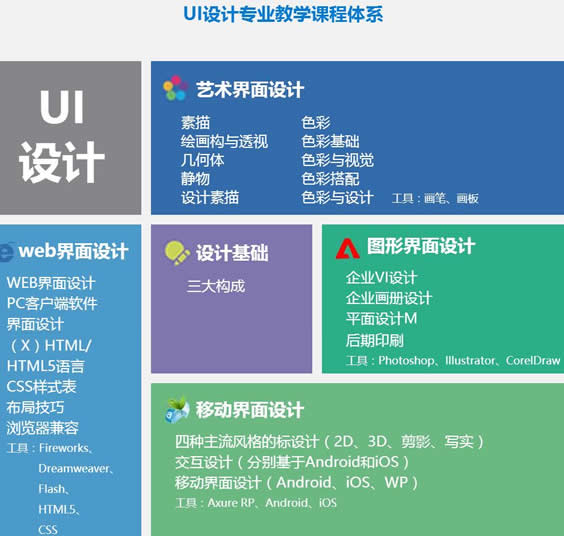
Task: Click the 色彩与视觉 course item
Action: (337, 160)
